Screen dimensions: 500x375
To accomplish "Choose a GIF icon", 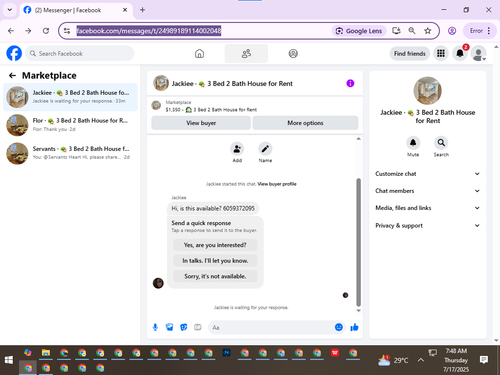I will pos(198,327).
